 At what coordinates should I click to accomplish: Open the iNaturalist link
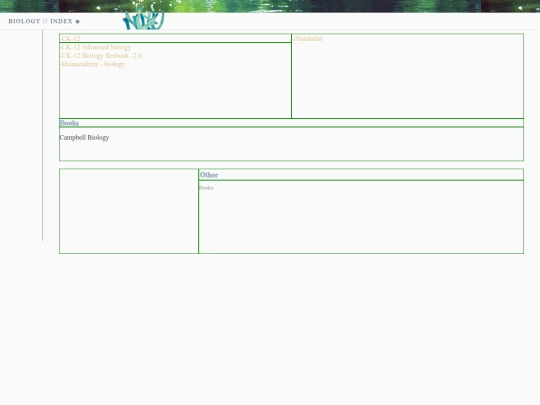coord(308,39)
